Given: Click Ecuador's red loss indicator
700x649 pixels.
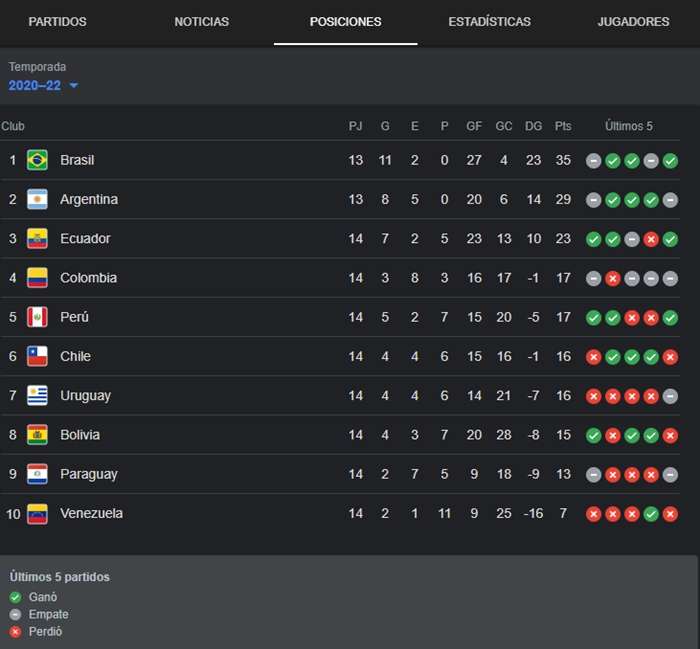Looking at the screenshot, I should click(651, 239).
